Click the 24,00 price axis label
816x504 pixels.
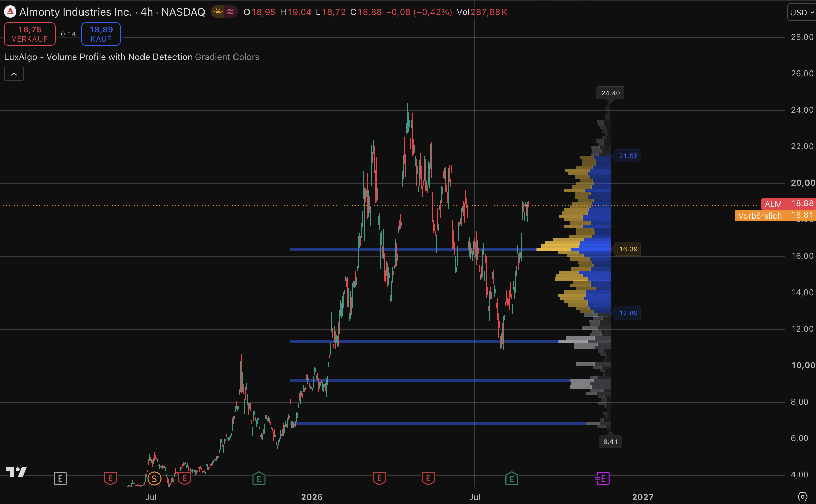802,110
